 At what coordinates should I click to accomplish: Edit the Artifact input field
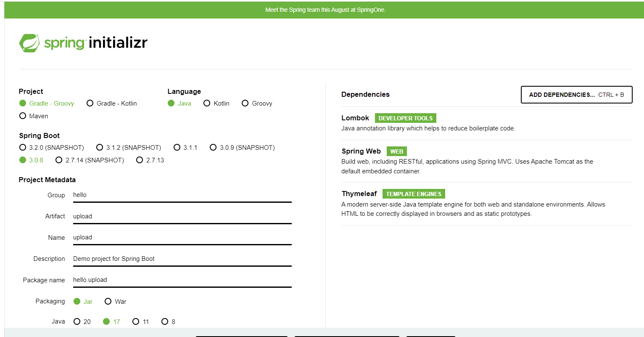182,216
